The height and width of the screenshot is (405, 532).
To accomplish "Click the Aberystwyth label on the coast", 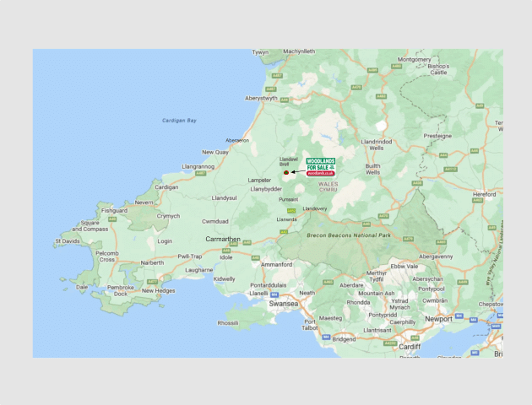I will [261, 98].
